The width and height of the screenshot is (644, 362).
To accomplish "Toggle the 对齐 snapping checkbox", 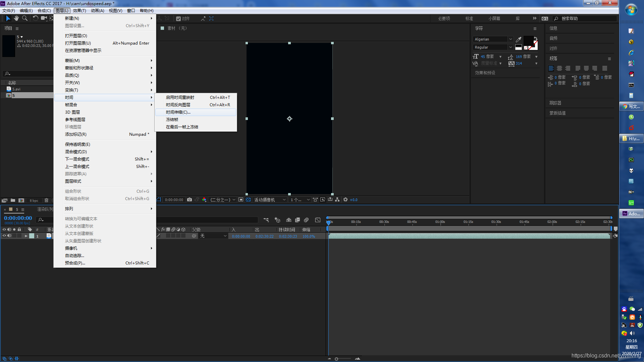I will pyautogui.click(x=178, y=19).
